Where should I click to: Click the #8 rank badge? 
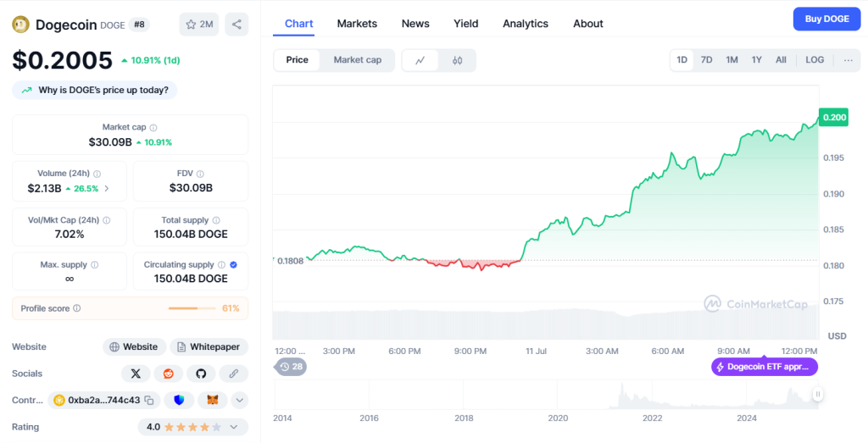(x=139, y=25)
